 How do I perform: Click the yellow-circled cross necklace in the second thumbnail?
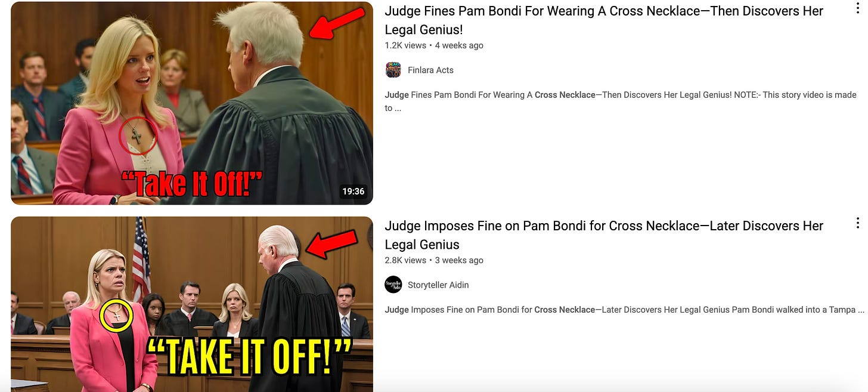tap(116, 315)
